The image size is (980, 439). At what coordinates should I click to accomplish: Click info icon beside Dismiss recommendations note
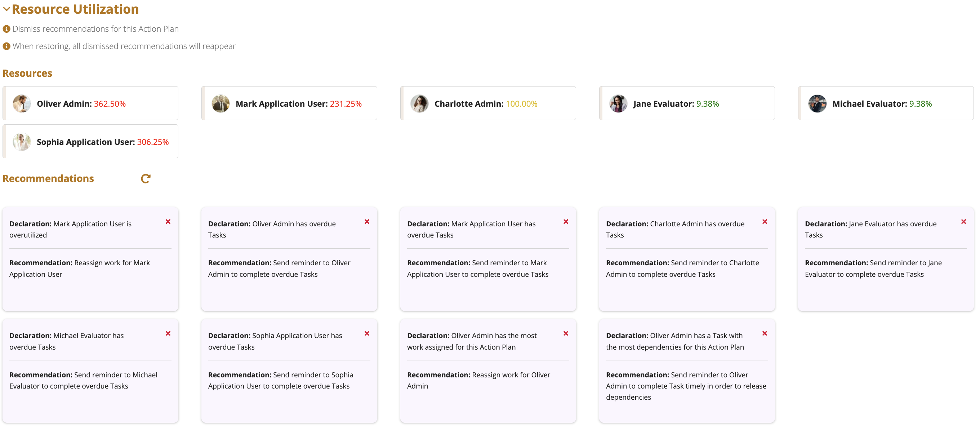pyautogui.click(x=6, y=29)
